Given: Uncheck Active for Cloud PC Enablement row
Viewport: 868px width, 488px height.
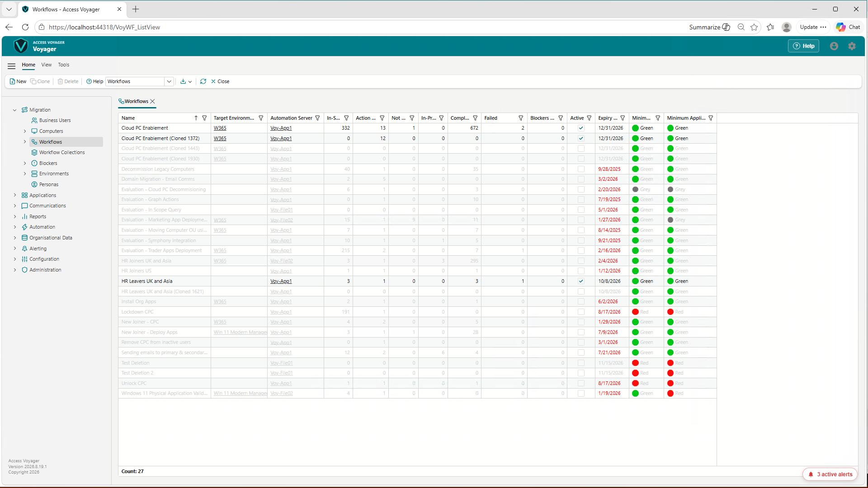Looking at the screenshot, I should point(581,128).
